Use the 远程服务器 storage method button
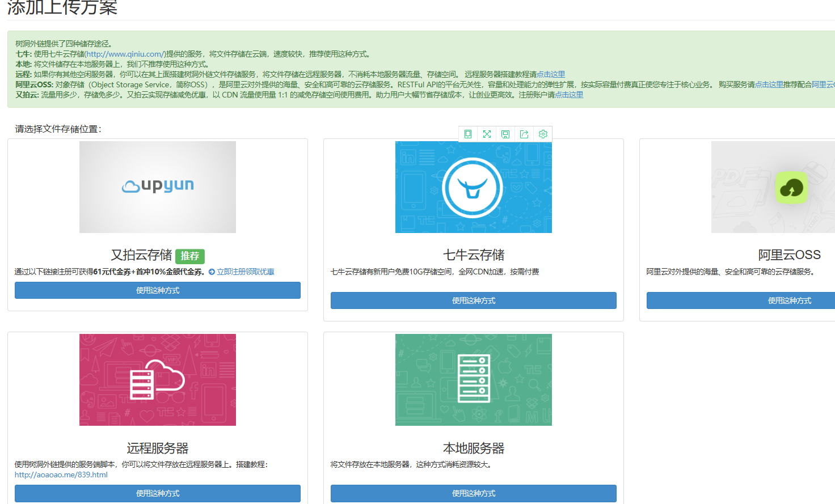The image size is (835, 504). point(158,493)
